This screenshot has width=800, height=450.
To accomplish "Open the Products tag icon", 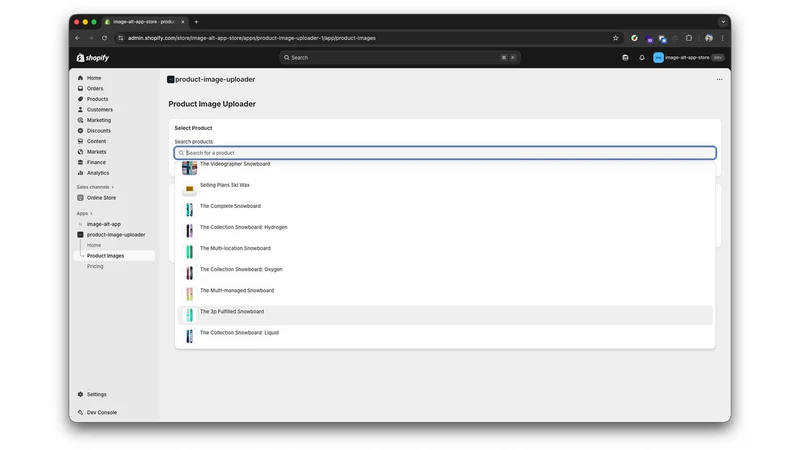I will [x=80, y=99].
